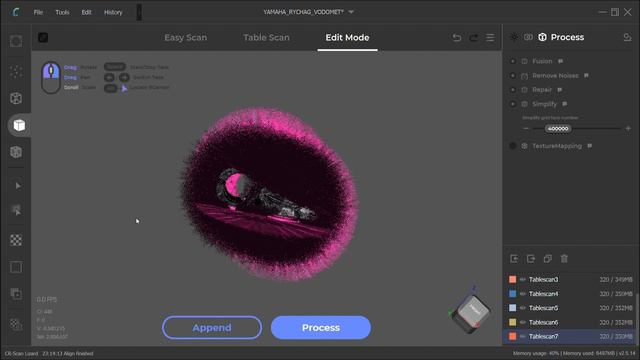Click the black square icon near Easy Scan
Image resolution: width=640 pixels, height=360 pixels.
click(x=43, y=38)
